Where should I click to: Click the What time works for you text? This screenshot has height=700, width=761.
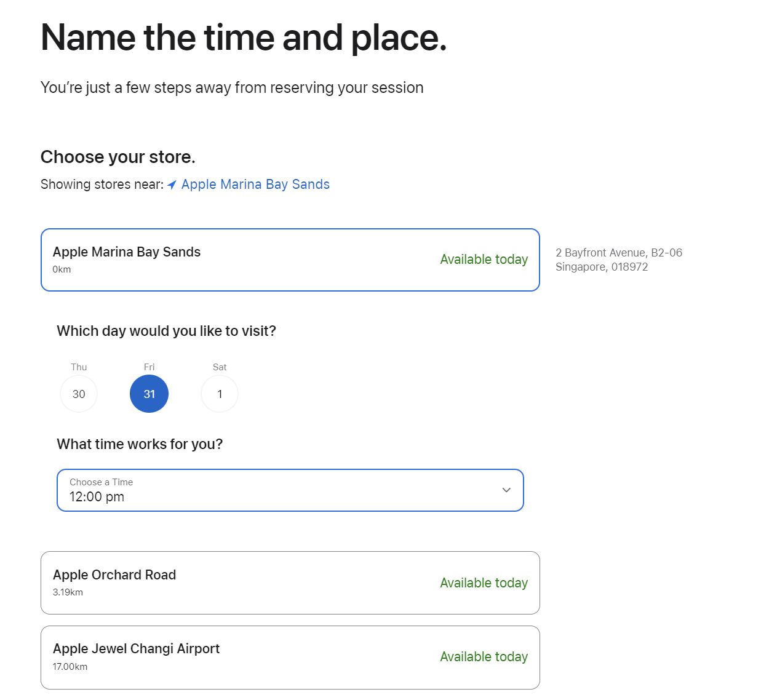pyautogui.click(x=140, y=443)
